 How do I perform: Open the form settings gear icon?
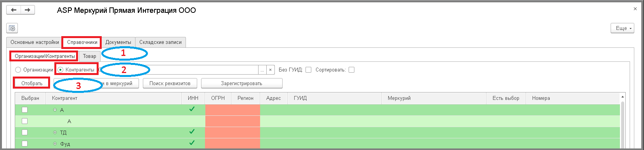tap(12, 28)
